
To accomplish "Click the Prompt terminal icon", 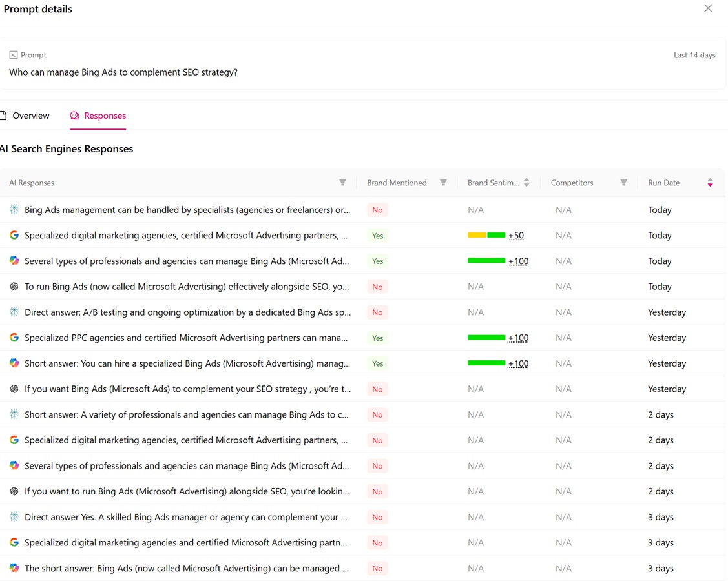I will pos(14,55).
